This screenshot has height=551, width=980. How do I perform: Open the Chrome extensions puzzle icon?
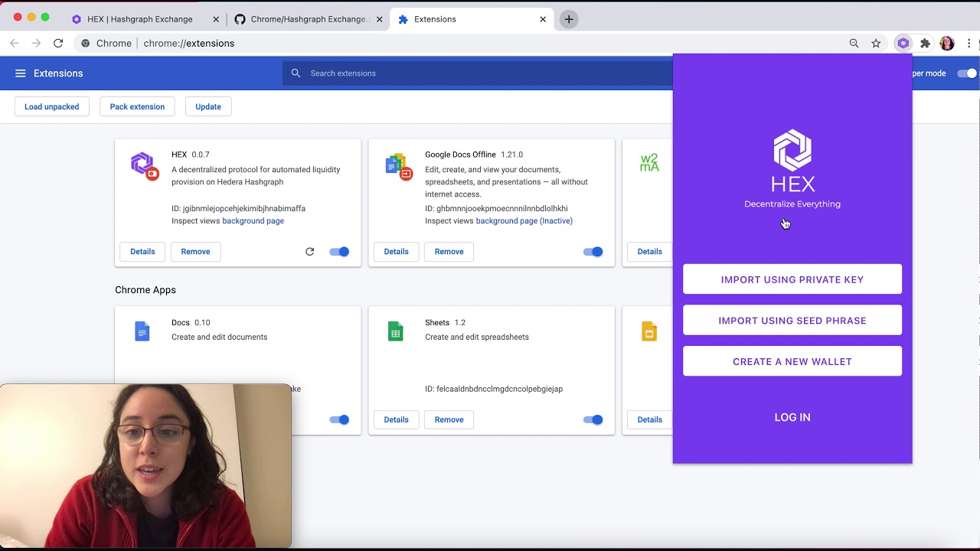coord(925,44)
